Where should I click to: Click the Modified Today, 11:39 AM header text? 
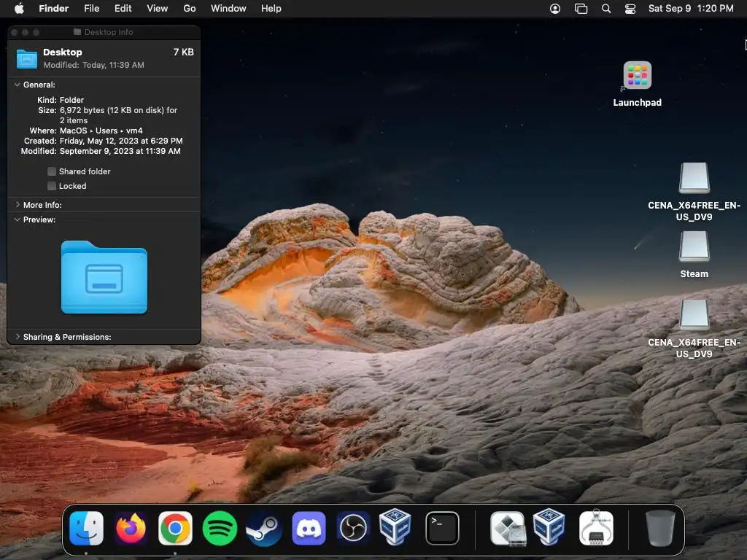[x=94, y=65]
